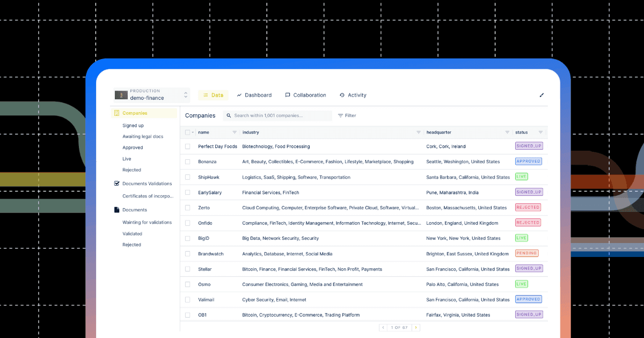Open Rejected view under Documents

point(131,245)
